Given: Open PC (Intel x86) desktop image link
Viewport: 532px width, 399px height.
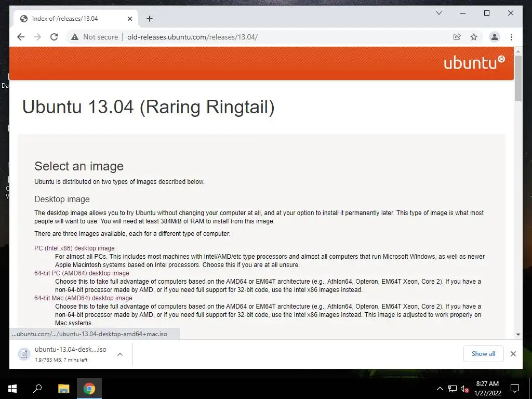Looking at the screenshot, I should coord(74,248).
